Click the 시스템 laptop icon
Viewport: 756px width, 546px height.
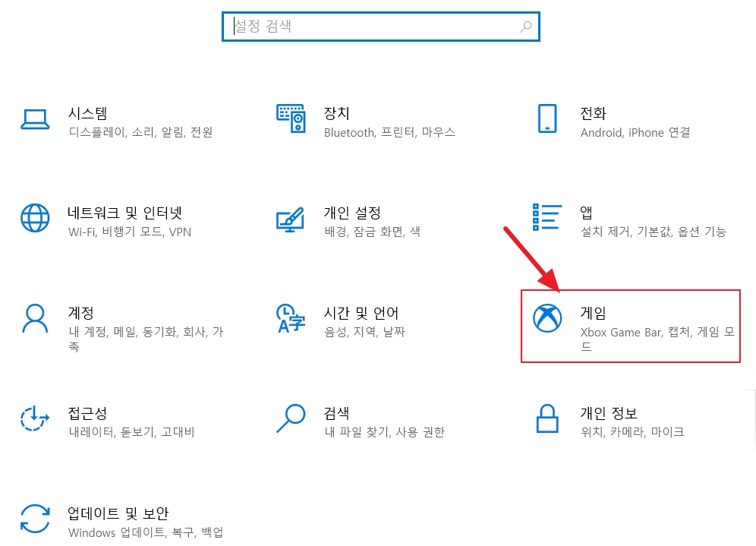click(35, 119)
